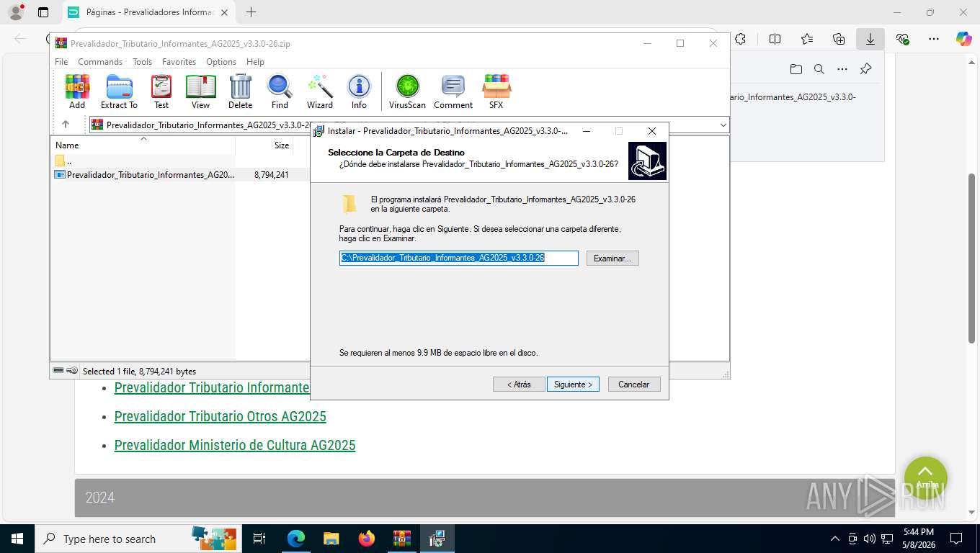Click the Size column header in WinRAR
Viewport: 980px width, 553px height.
(264, 145)
